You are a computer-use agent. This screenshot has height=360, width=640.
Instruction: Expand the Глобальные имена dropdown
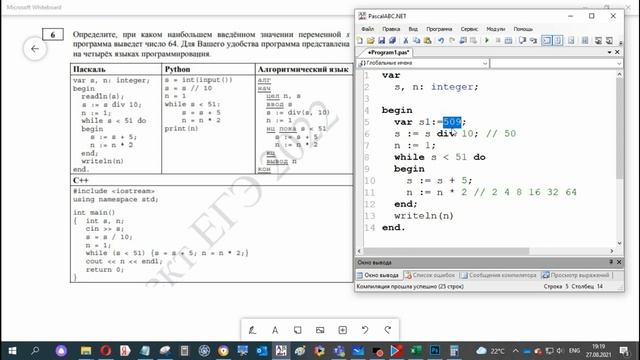tap(485, 63)
